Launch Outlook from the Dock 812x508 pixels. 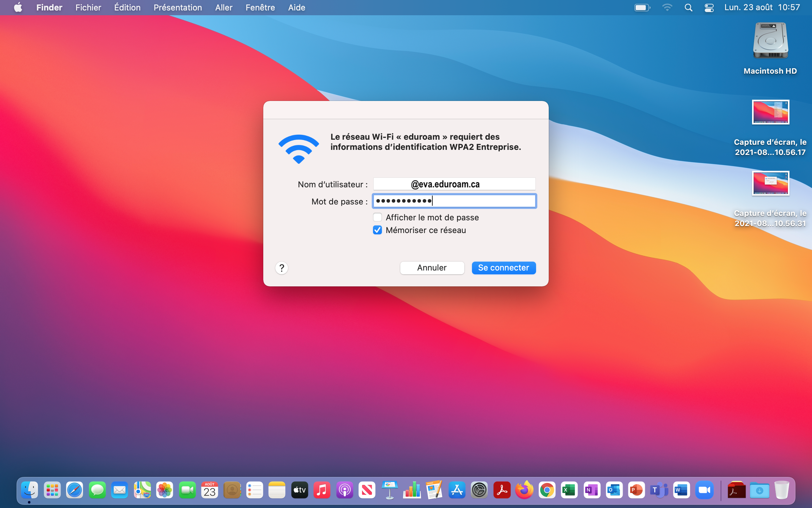click(614, 490)
